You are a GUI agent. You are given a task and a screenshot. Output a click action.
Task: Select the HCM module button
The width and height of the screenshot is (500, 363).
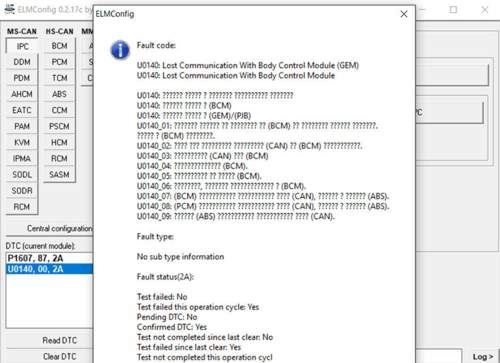click(x=60, y=142)
